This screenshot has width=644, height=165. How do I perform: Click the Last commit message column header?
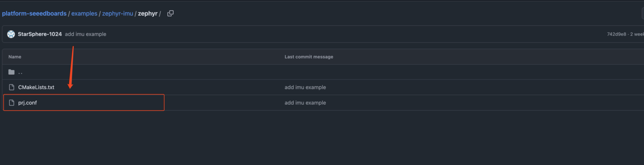[309, 57]
